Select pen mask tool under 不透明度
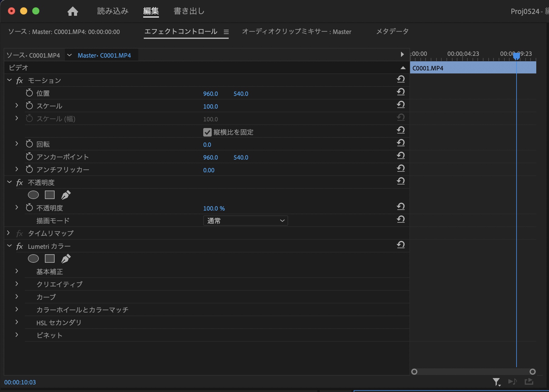549x392 pixels. (66, 195)
